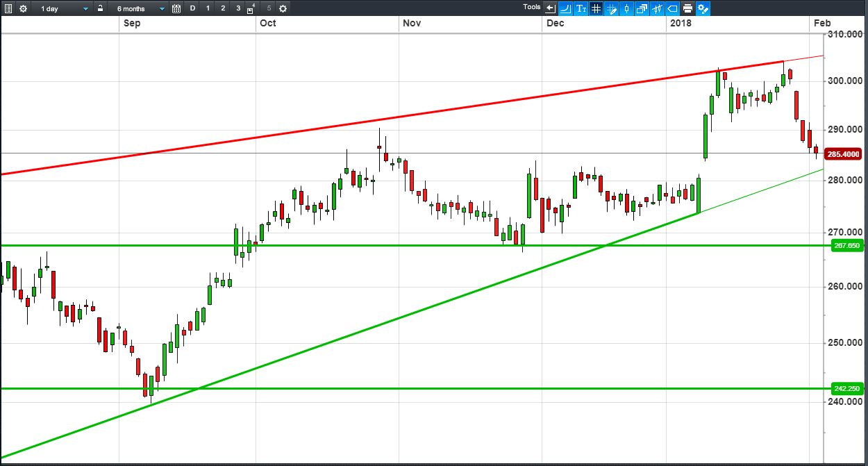868x466 pixels.
Task: Load saved layout 2
Action: 223,8
